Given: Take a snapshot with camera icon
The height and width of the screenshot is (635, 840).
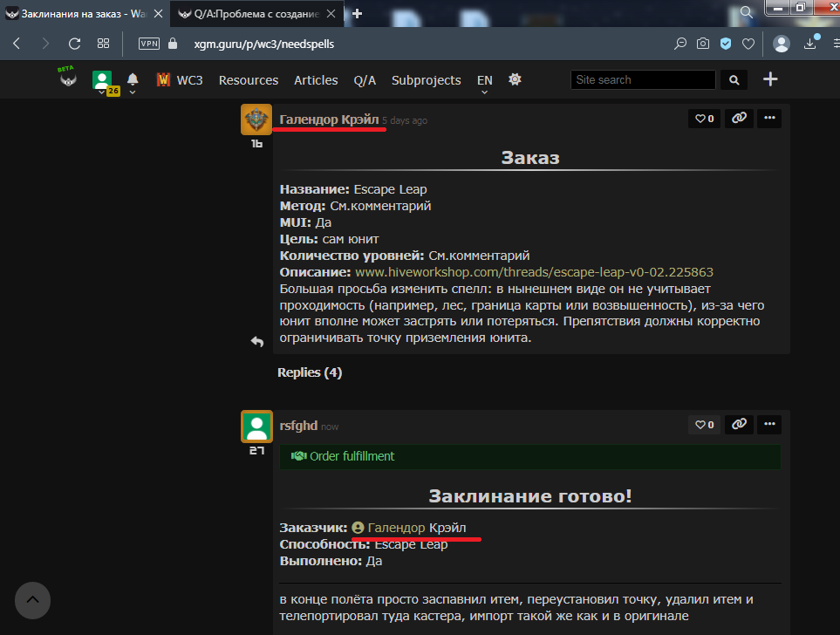Looking at the screenshot, I should (x=703, y=44).
